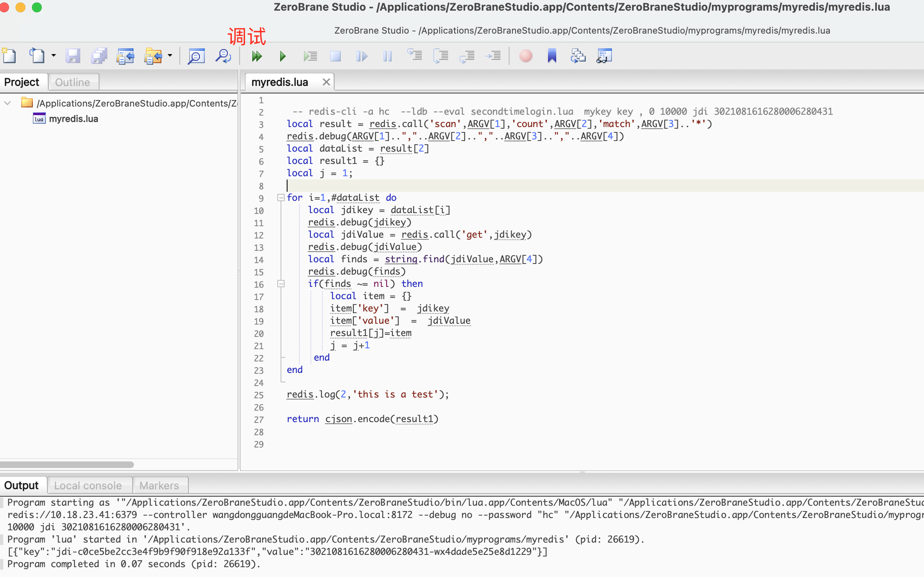The image size is (924, 577).
Task: Click 'return' keyword on line 27
Action: 303,419
